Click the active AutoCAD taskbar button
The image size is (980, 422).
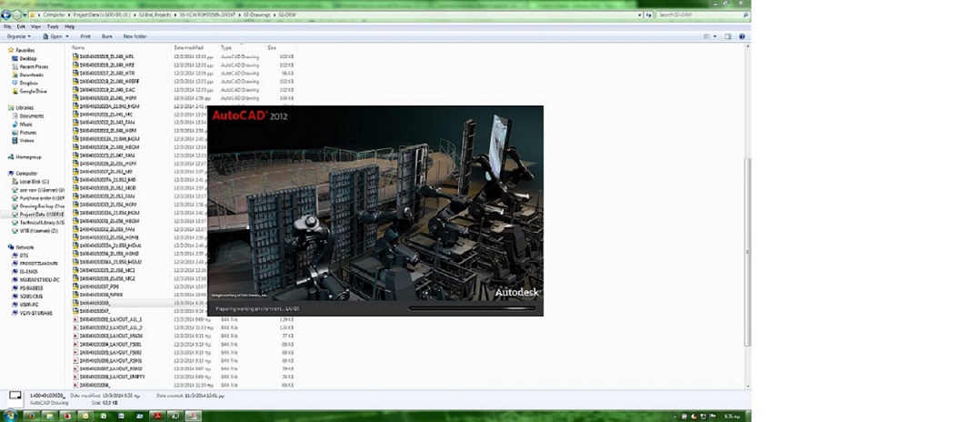[193, 416]
